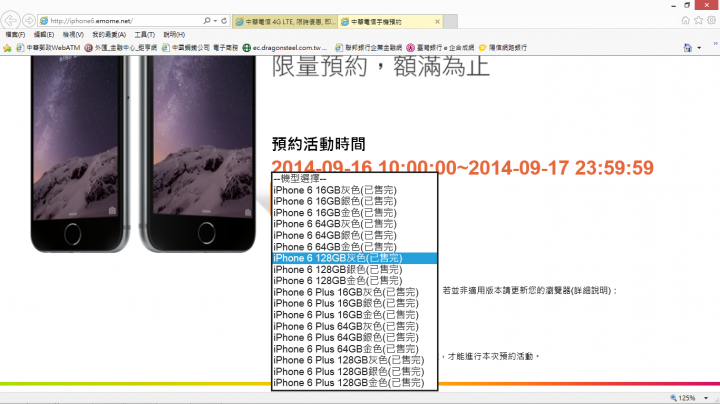Minimize the Internet Explorer window
720x404 pixels.
(x=674, y=6)
